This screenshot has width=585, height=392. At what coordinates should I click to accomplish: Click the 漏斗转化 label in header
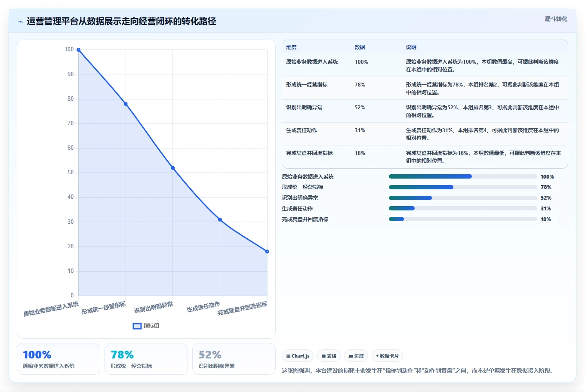(x=556, y=19)
